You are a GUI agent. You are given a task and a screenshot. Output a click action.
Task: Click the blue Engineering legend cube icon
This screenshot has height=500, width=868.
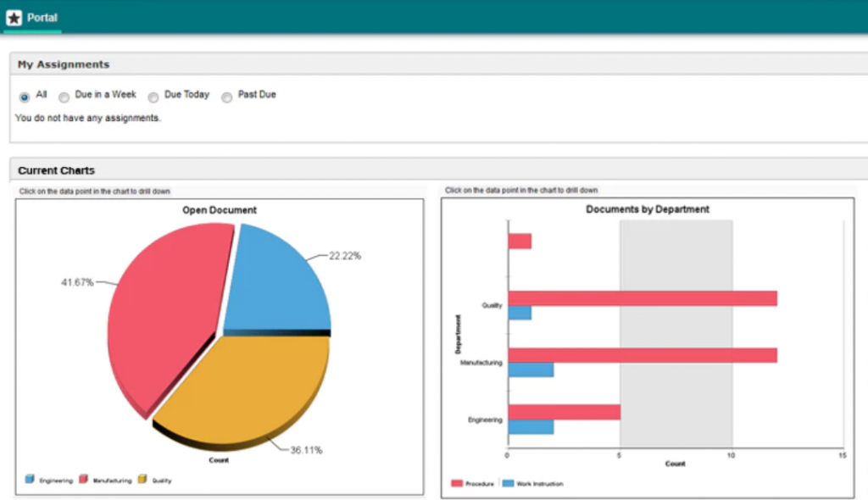31,480
